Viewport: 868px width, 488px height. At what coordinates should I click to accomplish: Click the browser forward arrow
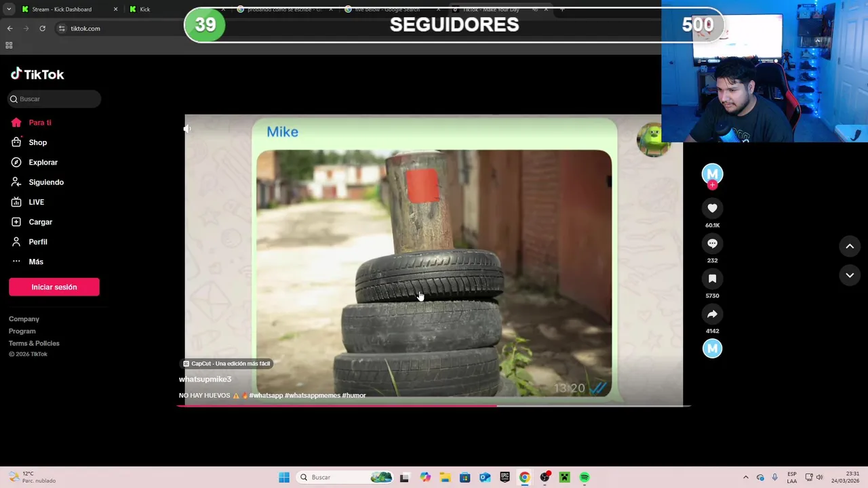click(x=26, y=28)
